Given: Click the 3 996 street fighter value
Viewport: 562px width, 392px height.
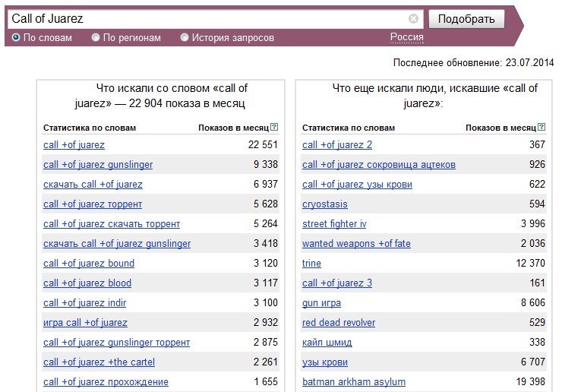Looking at the screenshot, I should [x=533, y=223].
